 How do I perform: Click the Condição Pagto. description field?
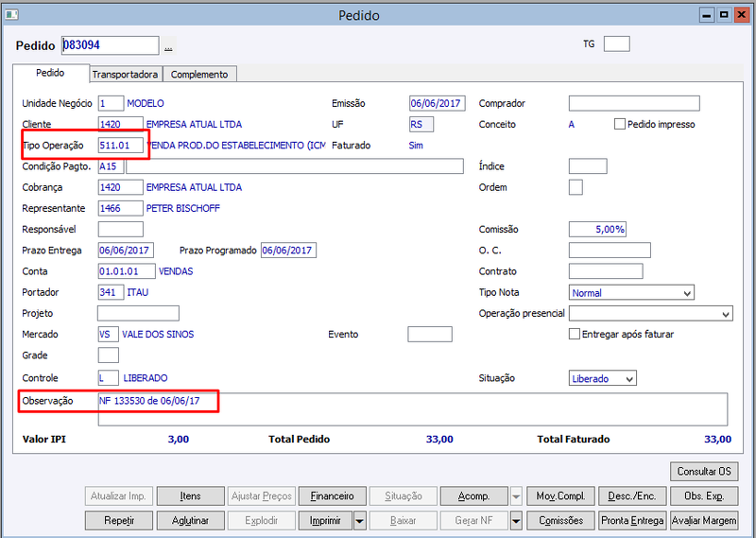[295, 166]
